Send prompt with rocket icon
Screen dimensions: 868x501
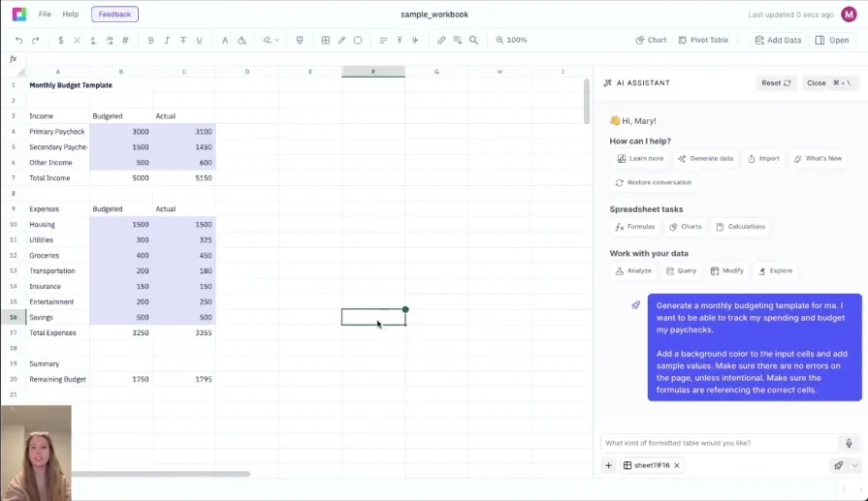(838, 465)
